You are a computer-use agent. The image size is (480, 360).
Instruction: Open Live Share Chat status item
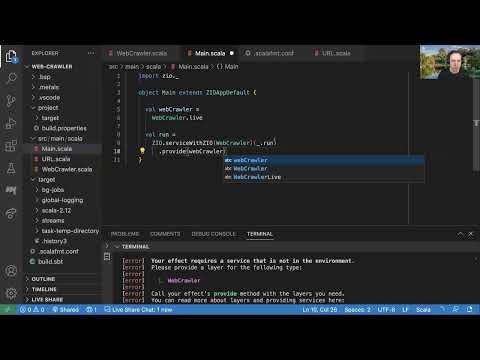pyautogui.click(x=138, y=310)
